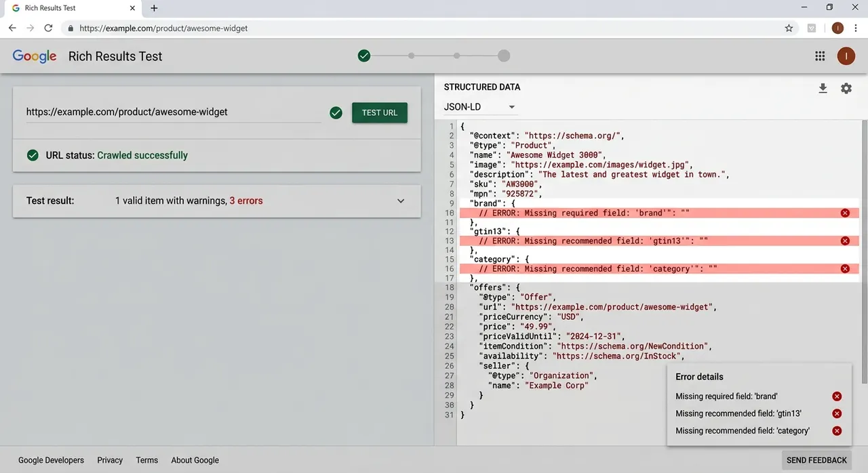The width and height of the screenshot is (868, 473).
Task: Click the URL status green check icon
Action: tap(33, 155)
